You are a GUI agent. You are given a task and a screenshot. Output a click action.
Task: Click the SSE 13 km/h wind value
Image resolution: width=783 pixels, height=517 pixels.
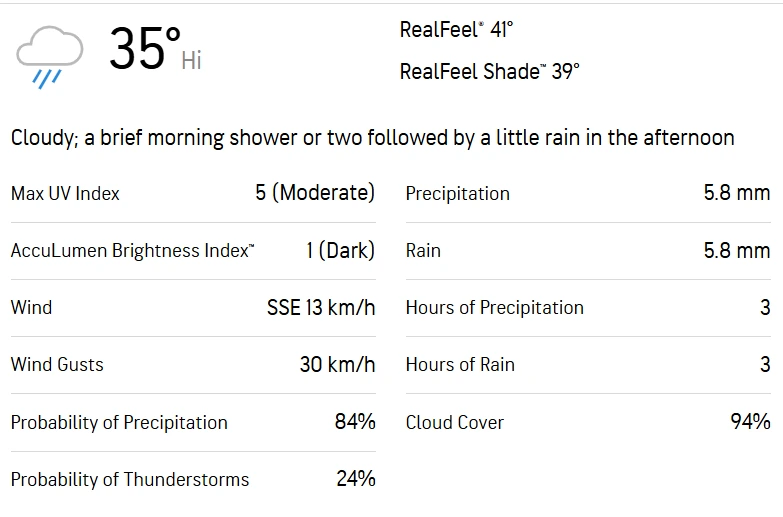click(x=321, y=308)
